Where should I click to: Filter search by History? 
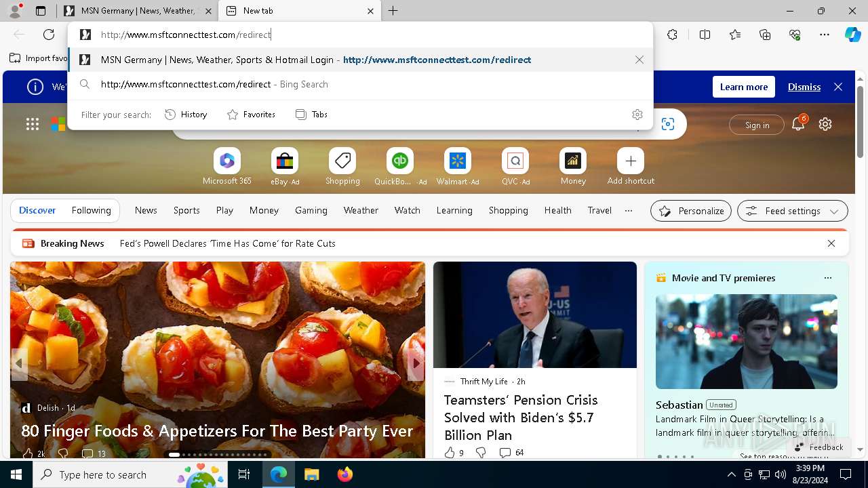[x=186, y=115]
